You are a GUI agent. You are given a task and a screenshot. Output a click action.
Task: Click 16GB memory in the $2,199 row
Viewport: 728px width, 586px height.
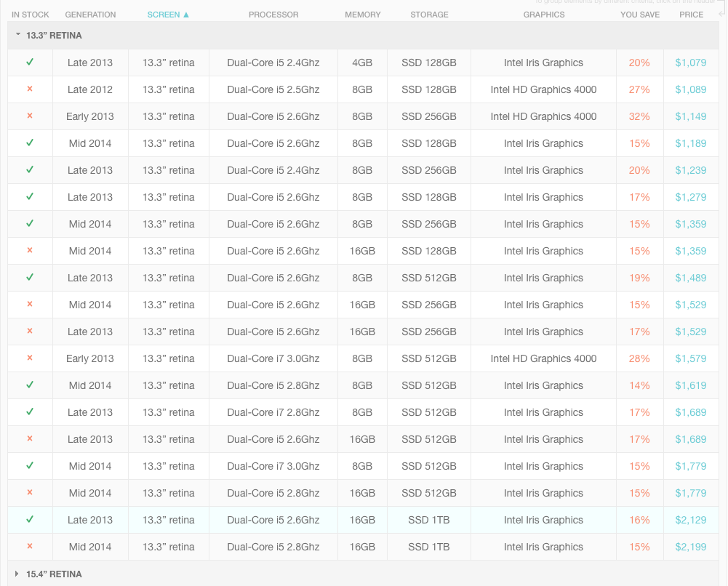(362, 547)
